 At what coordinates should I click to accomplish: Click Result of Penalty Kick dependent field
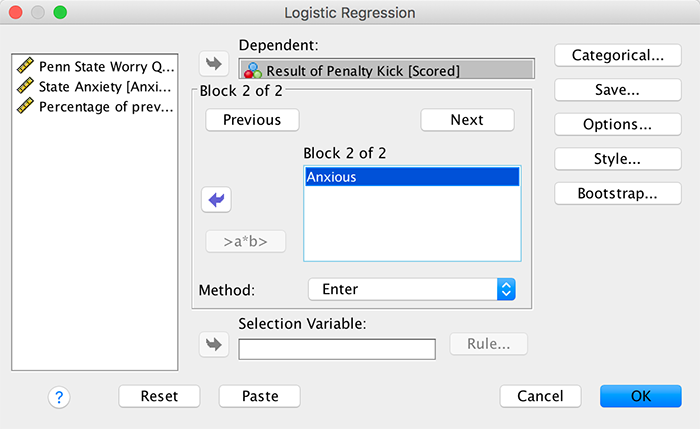point(386,70)
